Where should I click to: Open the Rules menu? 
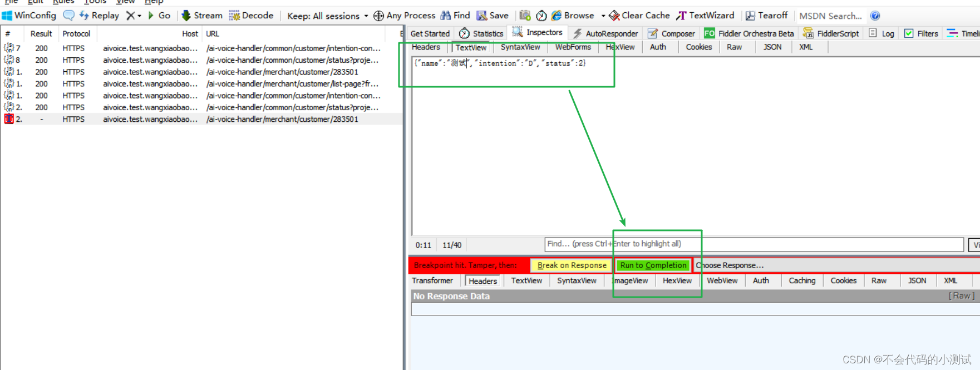(x=63, y=2)
